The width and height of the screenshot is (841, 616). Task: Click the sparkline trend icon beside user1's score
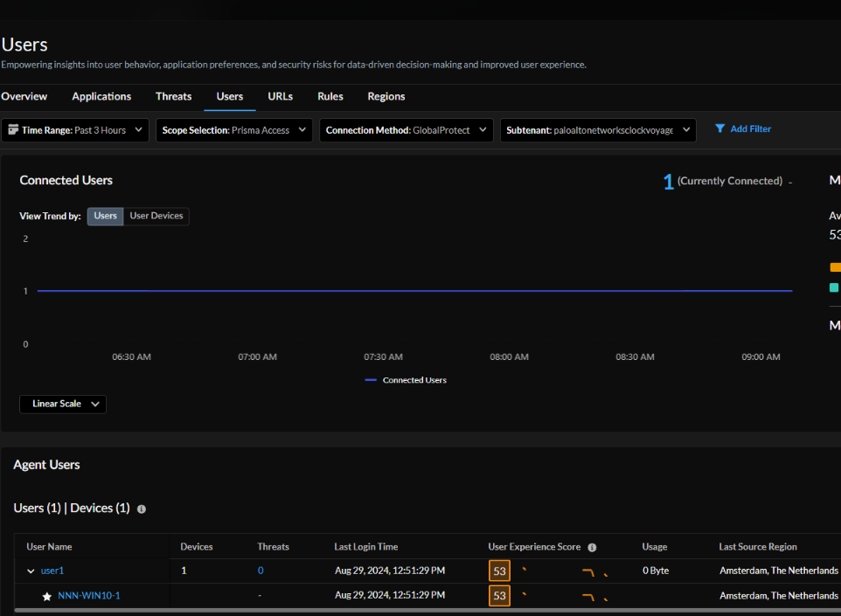(523, 571)
